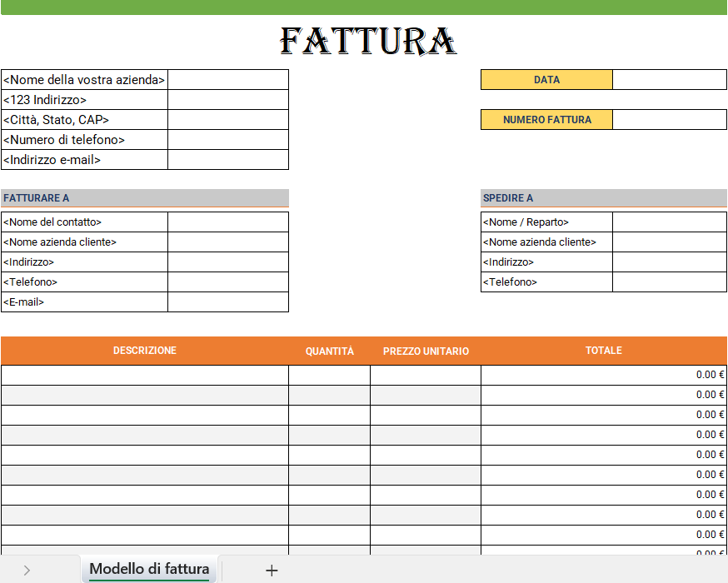This screenshot has height=583, width=728.
Task: Click the PREZZO UNITARIO column header
Action: [x=425, y=351]
